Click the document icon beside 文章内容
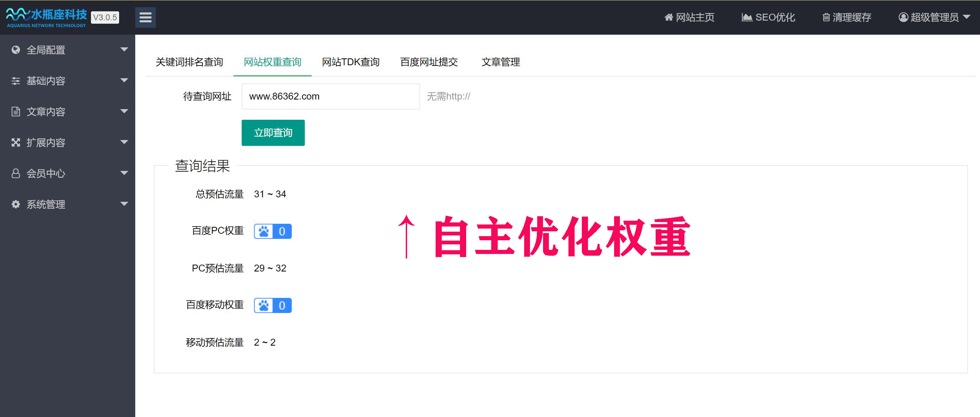Viewport: 980px width, 417px height. [15, 112]
